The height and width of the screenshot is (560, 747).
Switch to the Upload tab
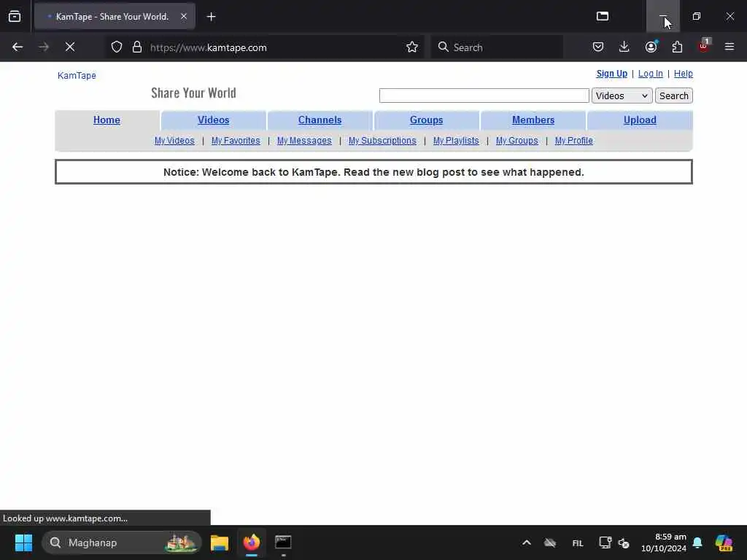pyautogui.click(x=640, y=120)
